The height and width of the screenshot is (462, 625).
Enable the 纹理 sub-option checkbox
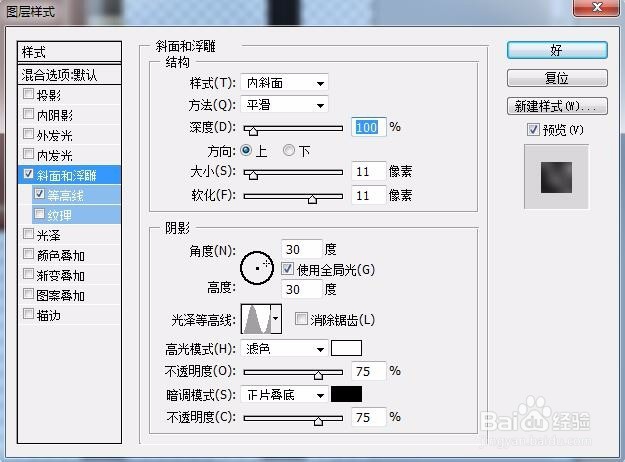[39, 214]
